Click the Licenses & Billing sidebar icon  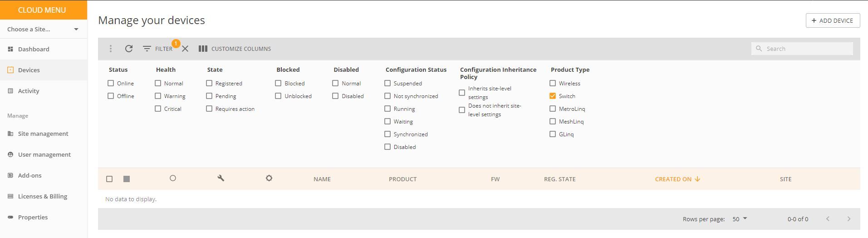pyautogui.click(x=10, y=196)
